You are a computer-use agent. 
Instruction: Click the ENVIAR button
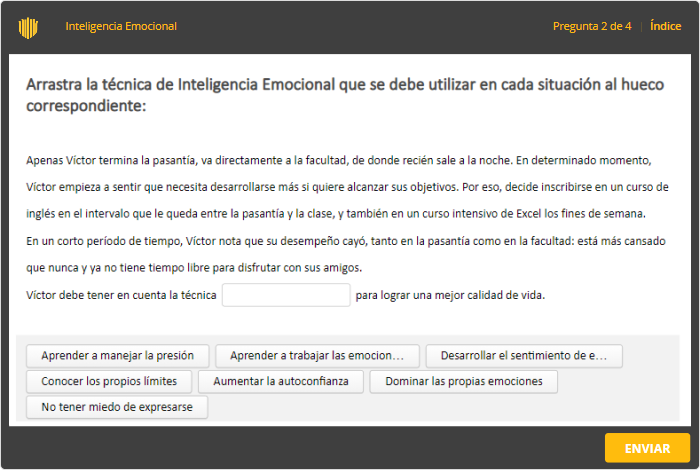(x=647, y=448)
